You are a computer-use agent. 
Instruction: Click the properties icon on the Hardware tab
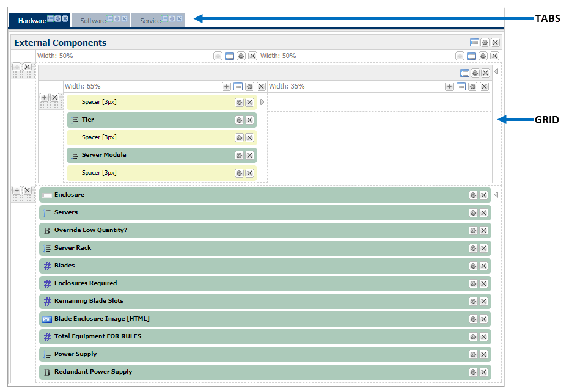point(50,18)
